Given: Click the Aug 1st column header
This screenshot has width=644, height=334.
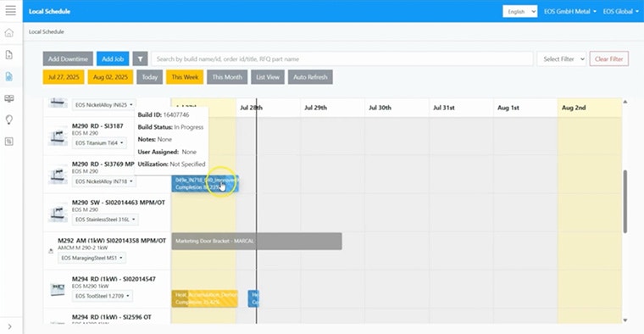Looking at the screenshot, I should [x=508, y=108].
